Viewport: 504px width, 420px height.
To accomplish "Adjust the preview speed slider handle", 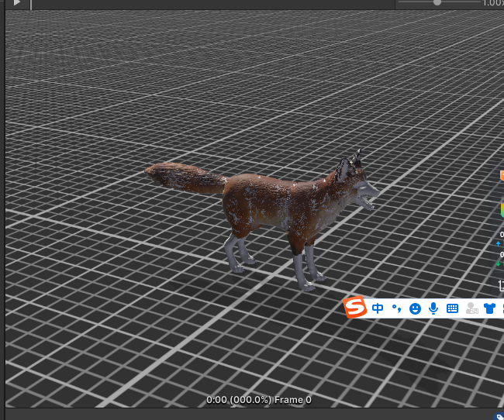I will coord(437,2).
